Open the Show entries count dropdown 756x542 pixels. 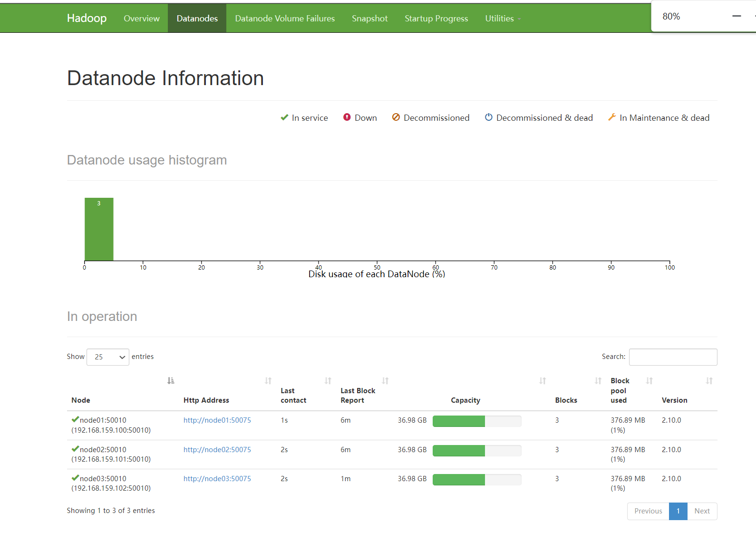tap(108, 357)
